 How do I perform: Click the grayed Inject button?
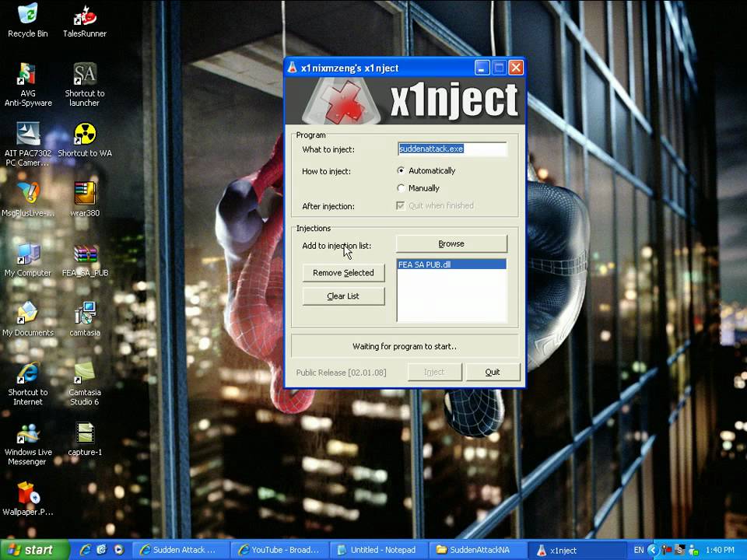point(434,372)
